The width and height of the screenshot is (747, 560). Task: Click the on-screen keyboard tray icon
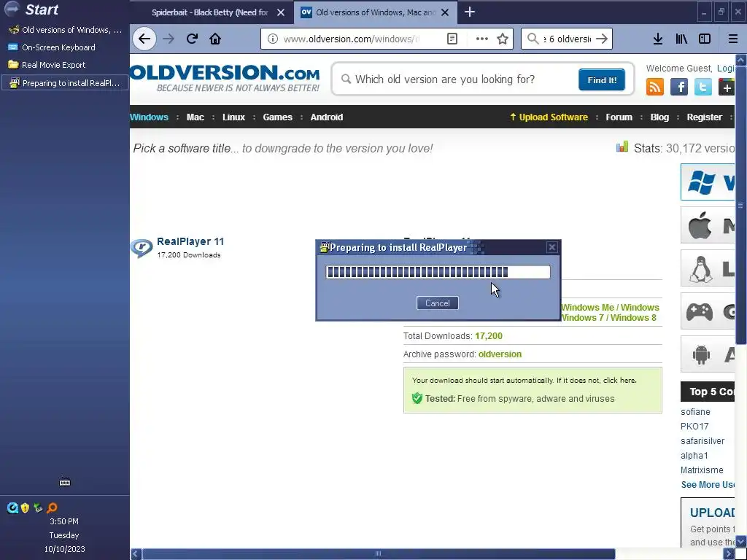(65, 483)
